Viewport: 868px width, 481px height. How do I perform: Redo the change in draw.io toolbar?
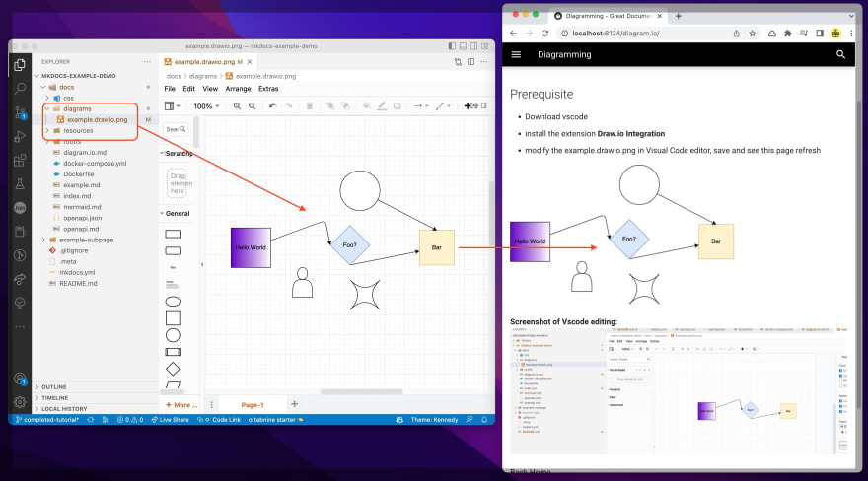(x=288, y=106)
